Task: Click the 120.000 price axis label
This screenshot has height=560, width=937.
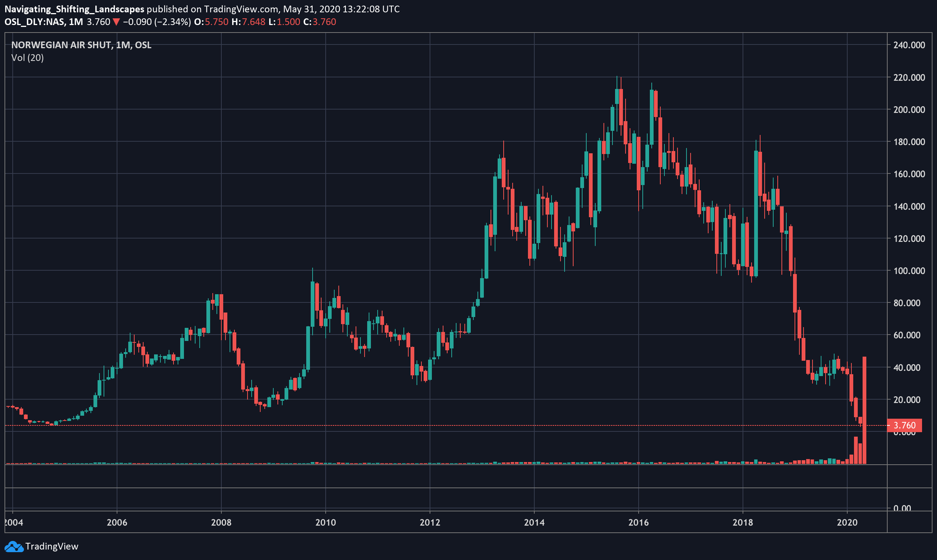Action: coord(909,239)
